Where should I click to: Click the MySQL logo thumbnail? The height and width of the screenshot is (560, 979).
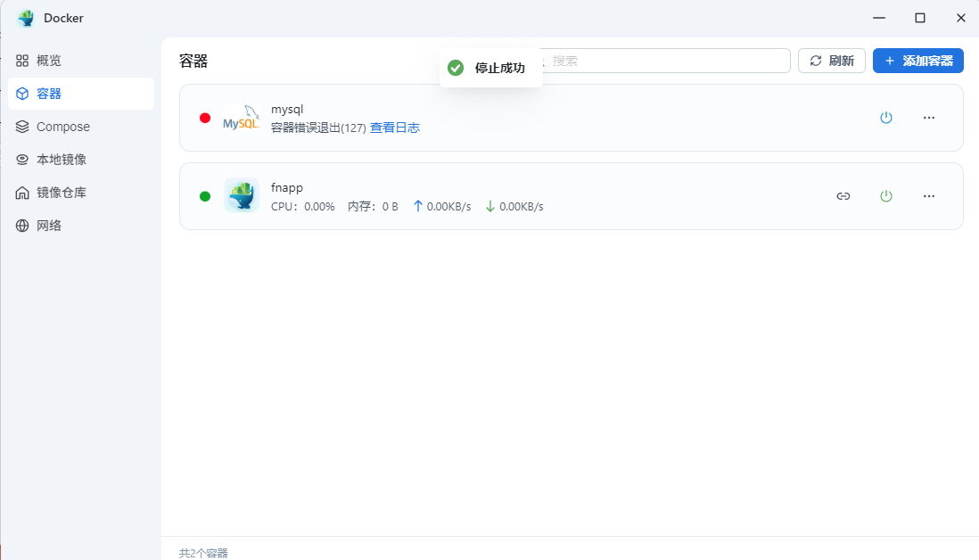[241, 118]
